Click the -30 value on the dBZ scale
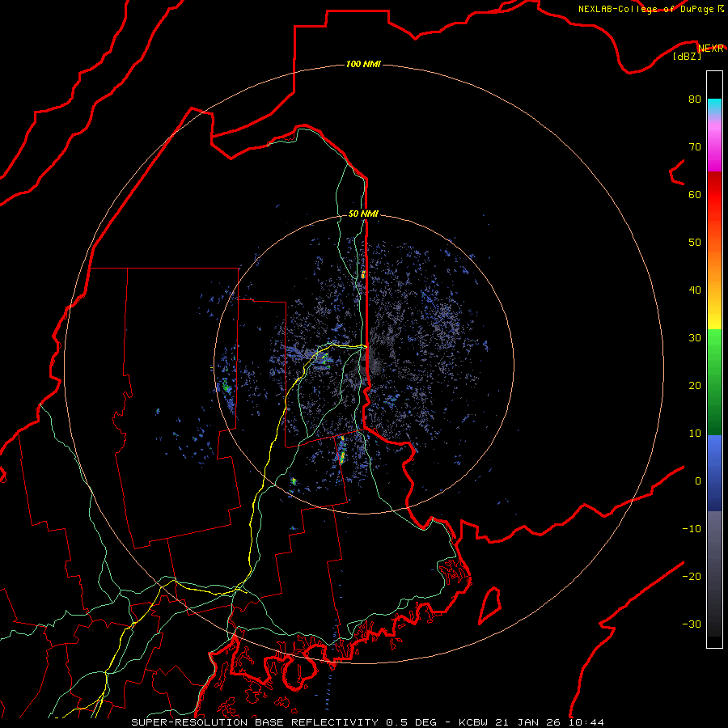 pyautogui.click(x=692, y=624)
